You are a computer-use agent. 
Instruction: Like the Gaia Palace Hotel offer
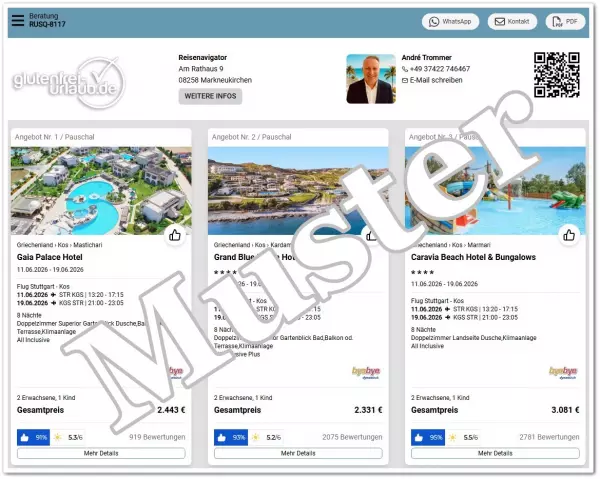coord(175,235)
